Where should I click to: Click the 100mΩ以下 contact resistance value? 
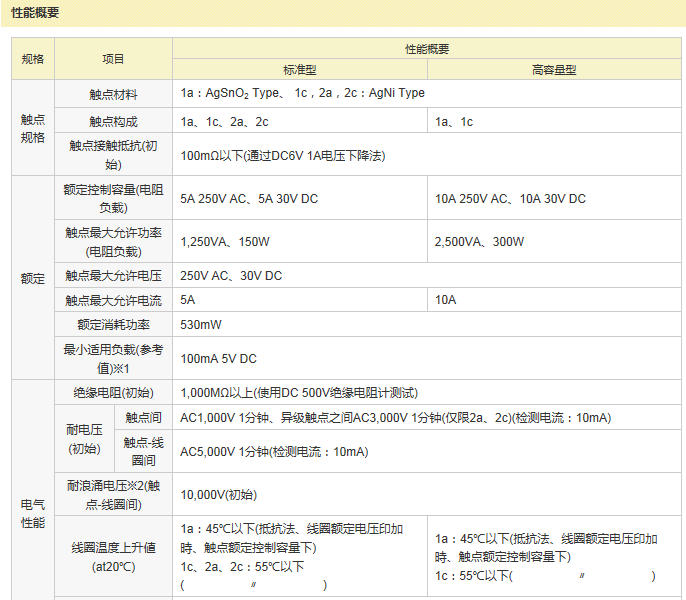point(282,156)
